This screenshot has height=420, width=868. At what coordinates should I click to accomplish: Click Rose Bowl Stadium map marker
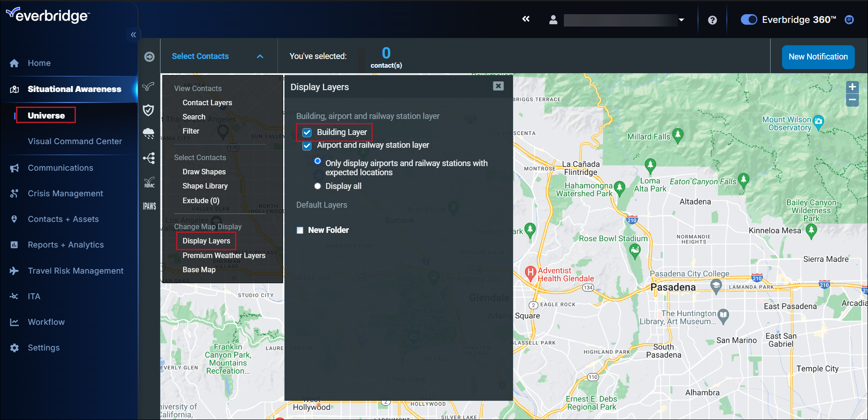click(x=635, y=251)
